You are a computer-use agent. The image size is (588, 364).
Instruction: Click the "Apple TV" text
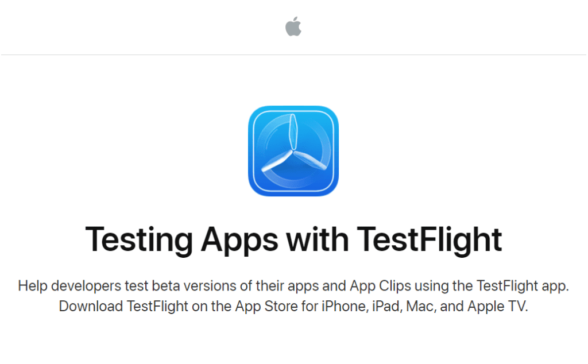497,306
